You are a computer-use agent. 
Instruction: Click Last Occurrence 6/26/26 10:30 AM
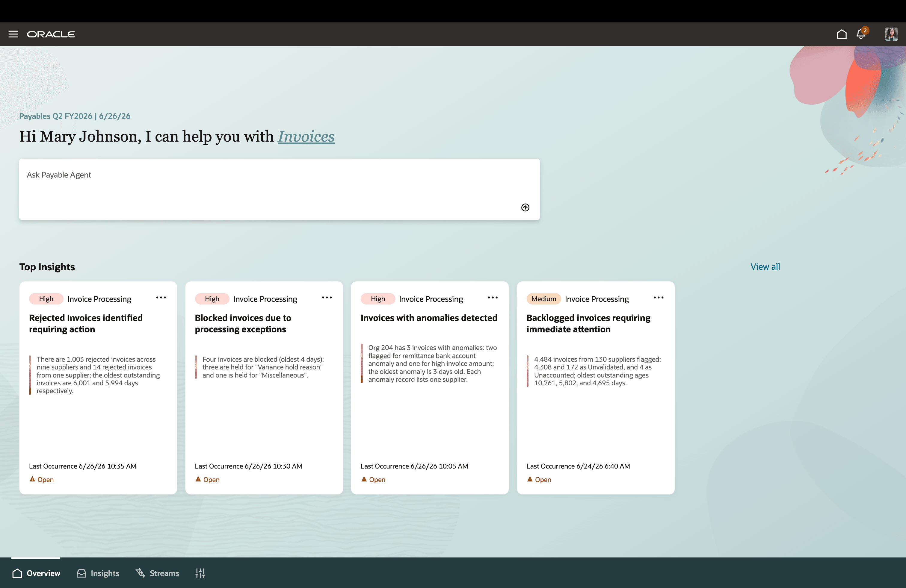pyautogui.click(x=249, y=466)
